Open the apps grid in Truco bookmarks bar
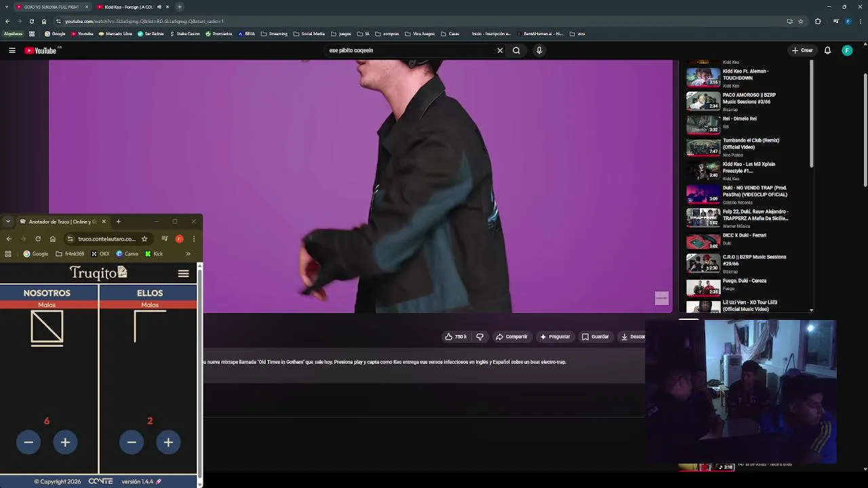The height and width of the screenshot is (488, 868). coord(8,254)
